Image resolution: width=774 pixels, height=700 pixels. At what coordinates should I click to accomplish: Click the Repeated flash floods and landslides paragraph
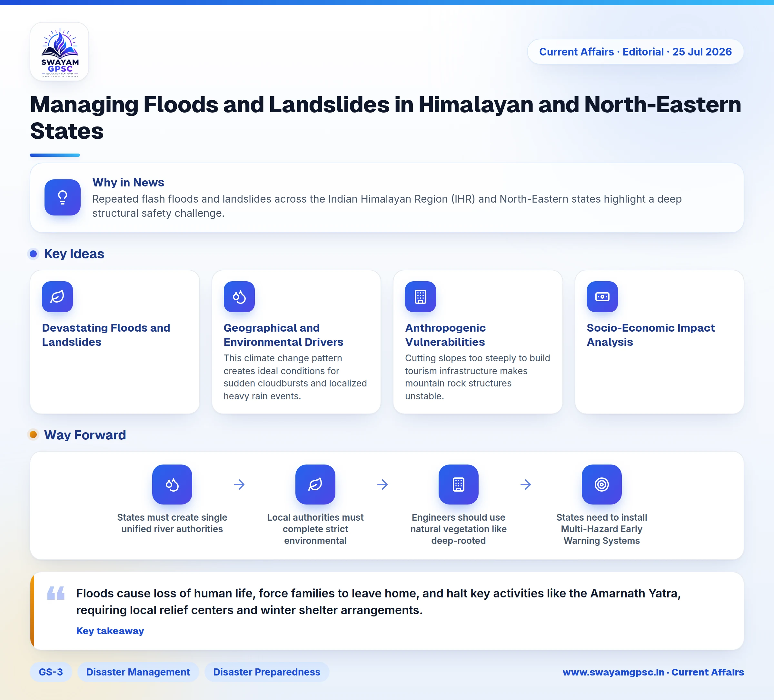pos(387,206)
